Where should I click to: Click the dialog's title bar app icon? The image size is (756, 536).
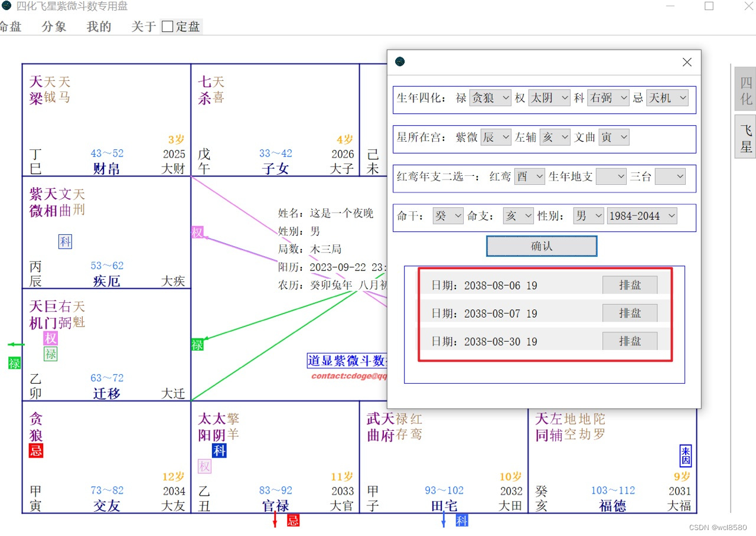pos(400,61)
